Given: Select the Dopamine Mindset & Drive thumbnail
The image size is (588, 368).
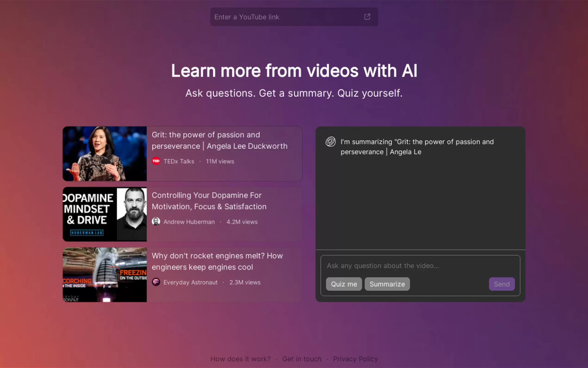Looking at the screenshot, I should coord(105,214).
